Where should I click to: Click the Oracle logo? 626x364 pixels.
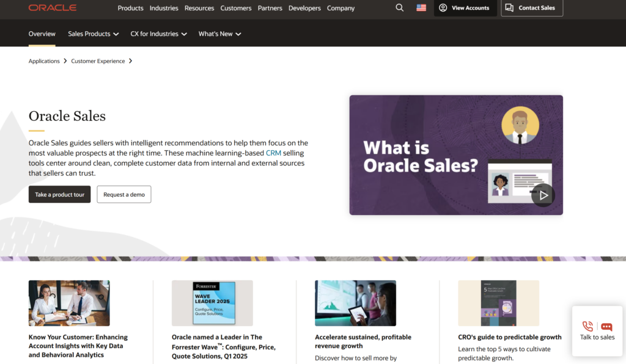(53, 8)
